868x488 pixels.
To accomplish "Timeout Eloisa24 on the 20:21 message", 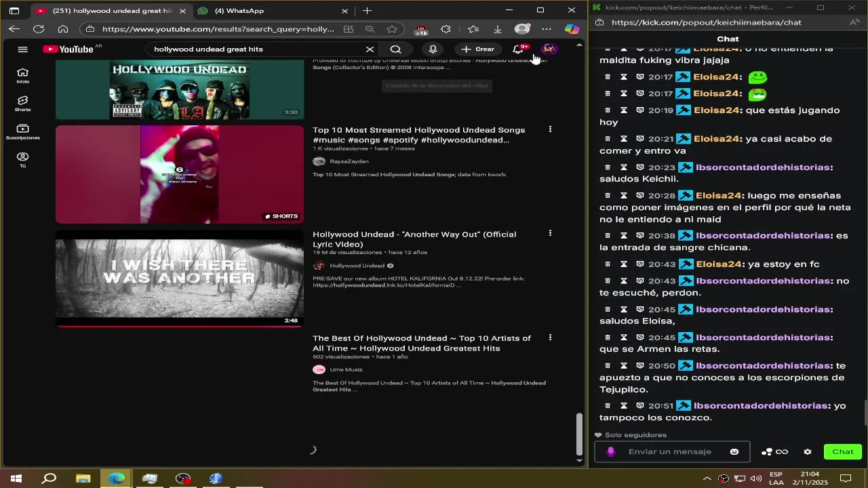I will pos(624,138).
